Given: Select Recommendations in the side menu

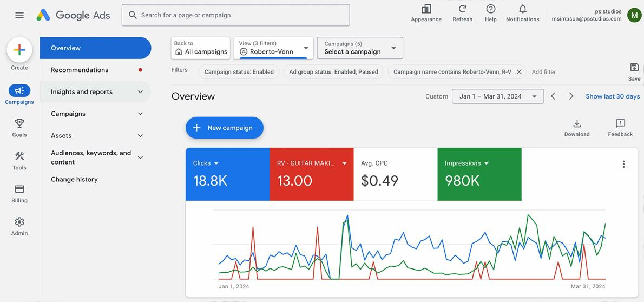Looking at the screenshot, I should pyautogui.click(x=80, y=70).
